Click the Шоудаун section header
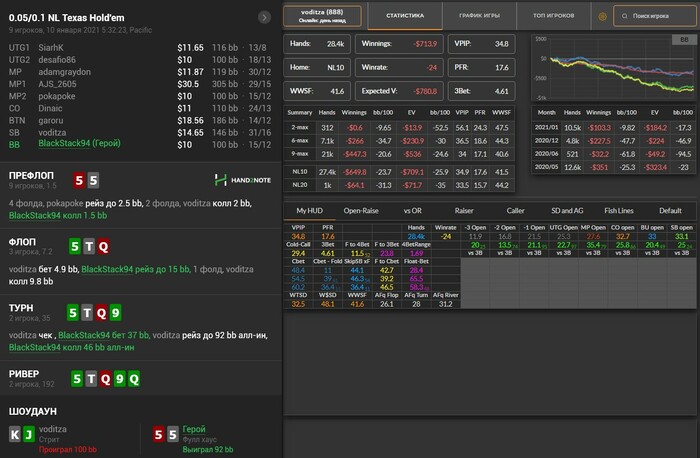This screenshot has width=700, height=458. (x=33, y=412)
